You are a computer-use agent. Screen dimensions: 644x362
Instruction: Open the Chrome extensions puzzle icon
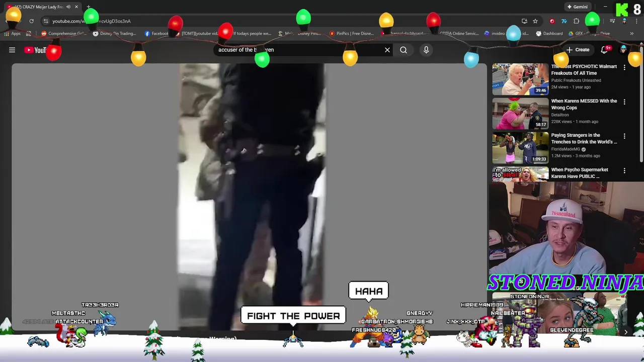pyautogui.click(x=577, y=21)
